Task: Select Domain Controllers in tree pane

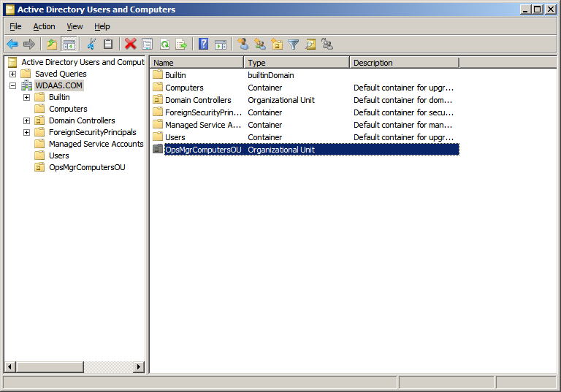Action: tap(82, 120)
